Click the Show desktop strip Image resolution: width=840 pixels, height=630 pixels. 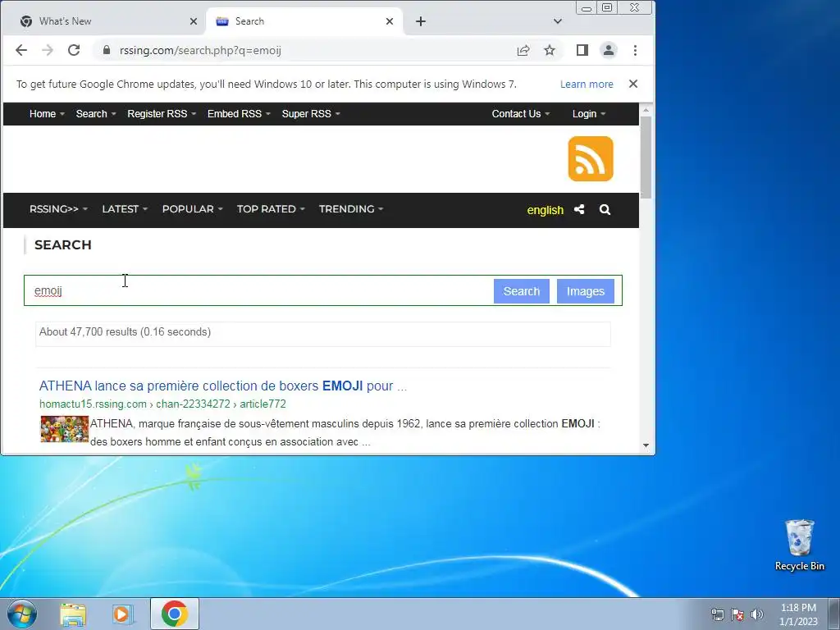click(x=834, y=614)
